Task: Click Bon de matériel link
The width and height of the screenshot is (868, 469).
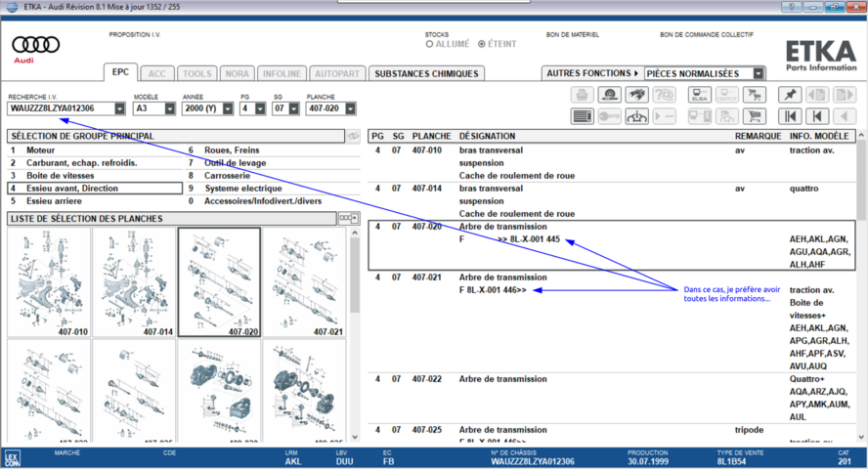Action: click(x=573, y=35)
